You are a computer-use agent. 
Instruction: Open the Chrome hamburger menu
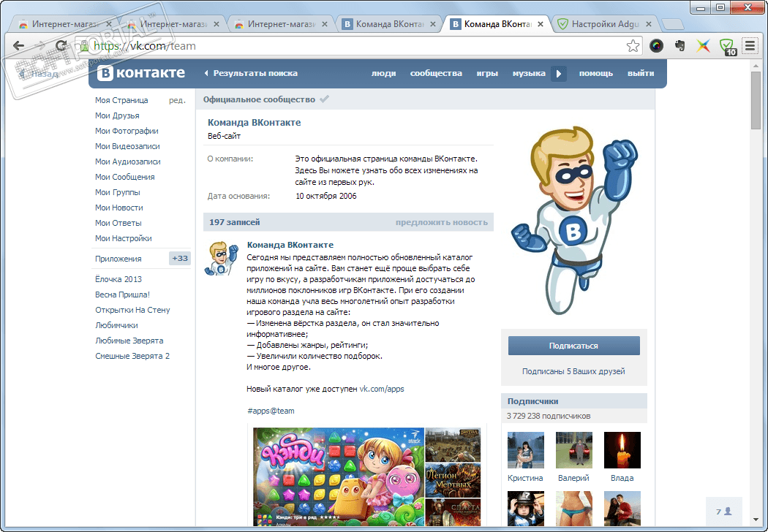point(750,46)
